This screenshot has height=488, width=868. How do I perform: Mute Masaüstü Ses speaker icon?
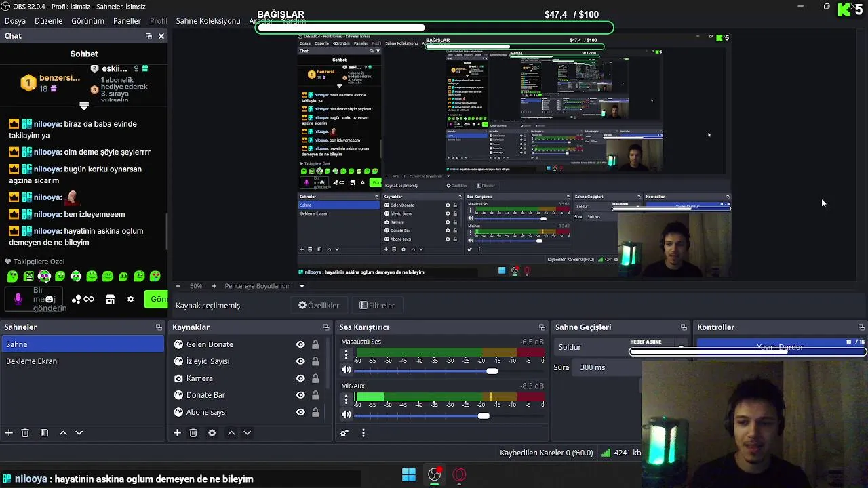click(346, 370)
